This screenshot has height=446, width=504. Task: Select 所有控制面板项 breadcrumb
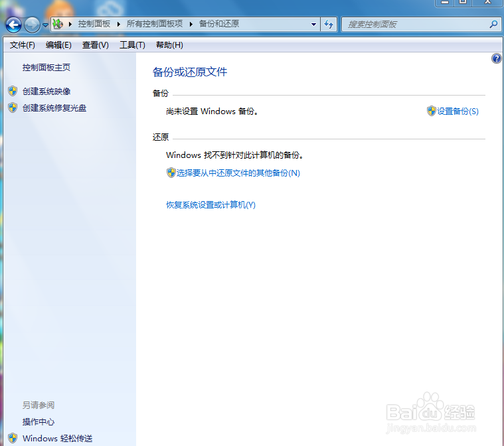[x=155, y=24]
